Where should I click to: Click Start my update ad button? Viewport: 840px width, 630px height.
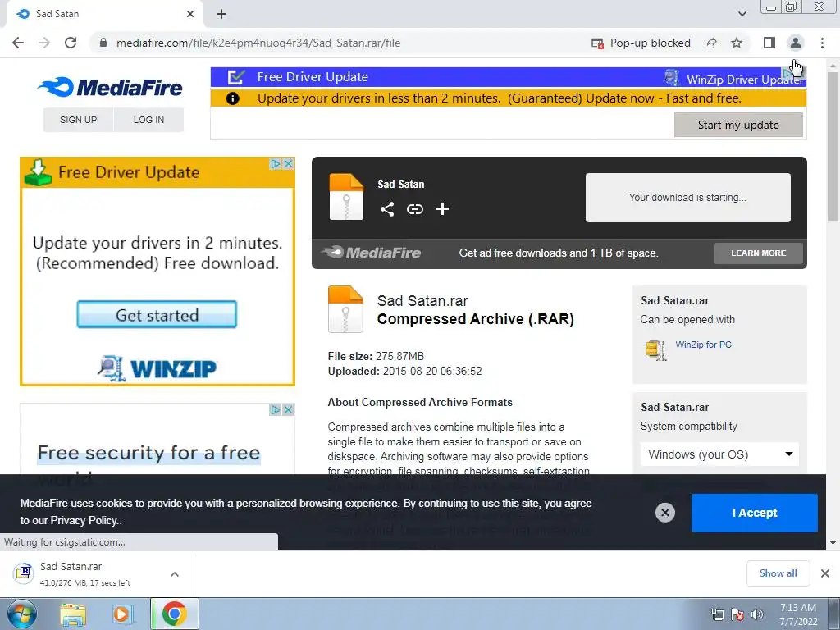click(738, 125)
